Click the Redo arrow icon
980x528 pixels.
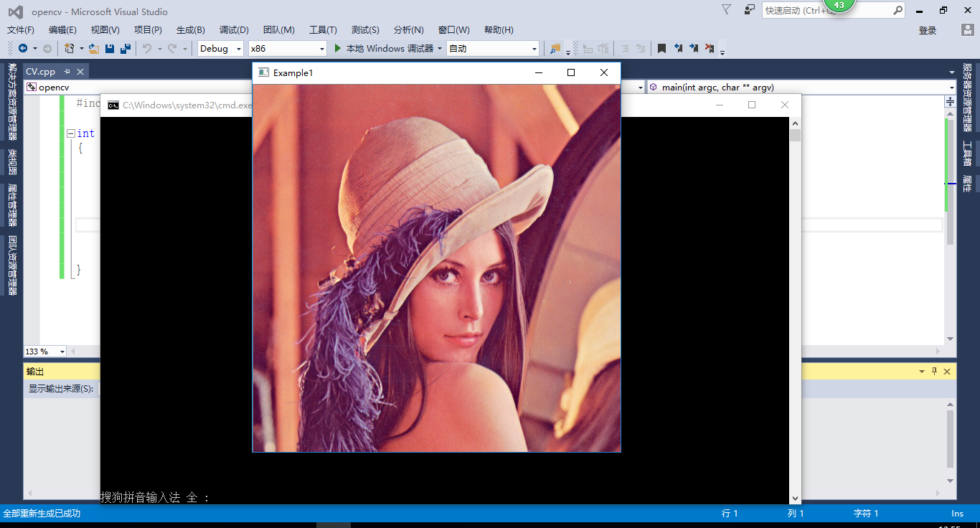[x=172, y=48]
